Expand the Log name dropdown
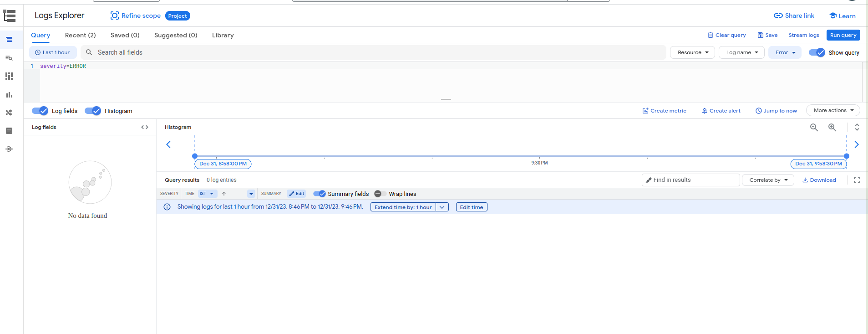Viewport: 868px width, 334px height. coord(741,52)
